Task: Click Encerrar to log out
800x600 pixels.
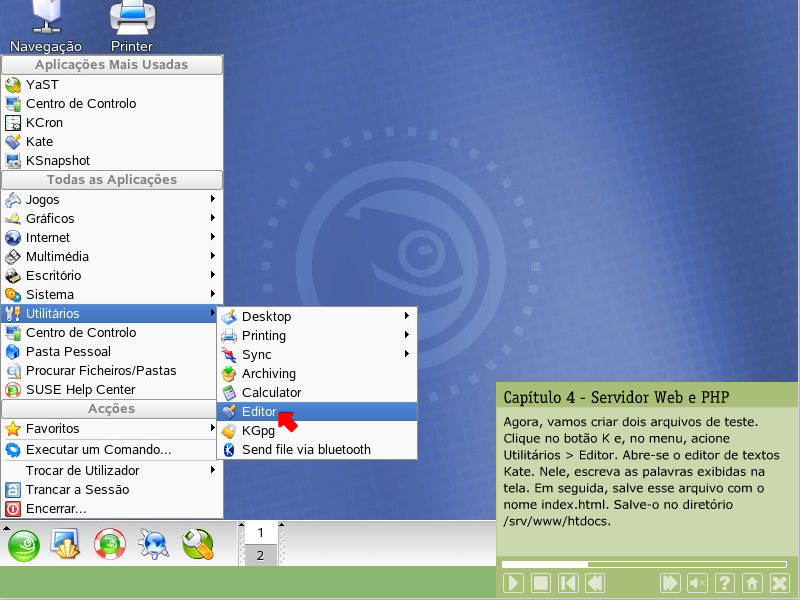Action: click(x=56, y=508)
